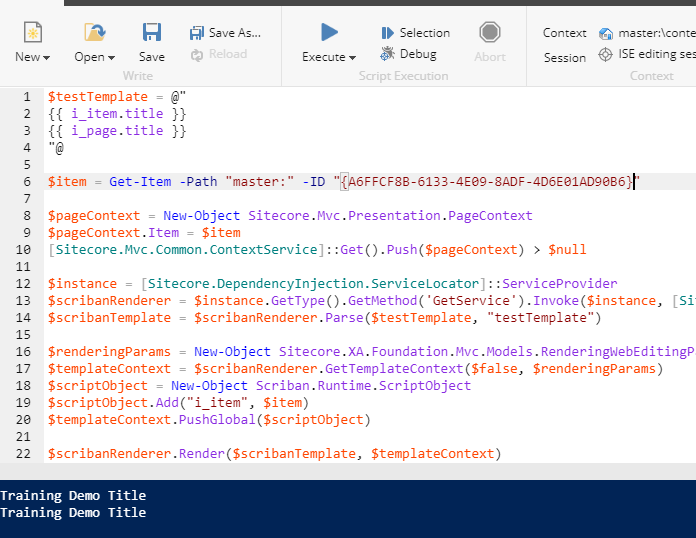
Task: Click the Session target icon
Action: [x=605, y=55]
